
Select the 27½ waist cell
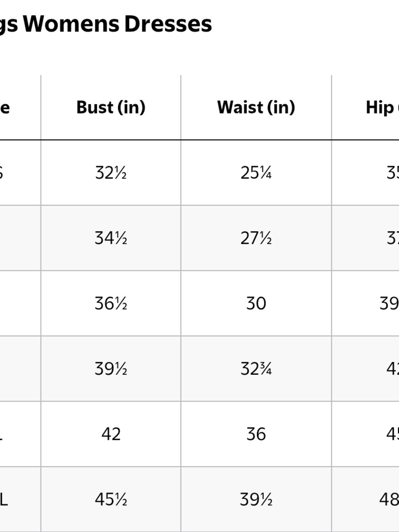click(256, 238)
